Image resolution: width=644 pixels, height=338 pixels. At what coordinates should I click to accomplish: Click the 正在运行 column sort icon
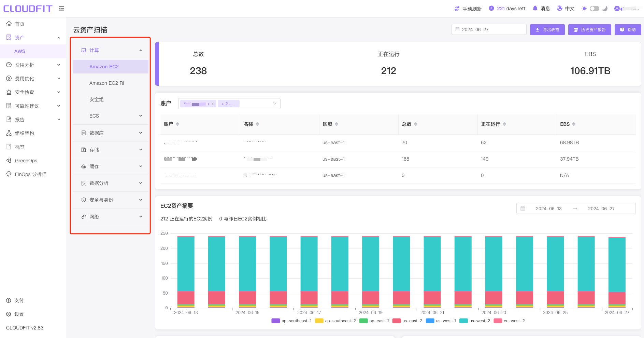pyautogui.click(x=504, y=124)
